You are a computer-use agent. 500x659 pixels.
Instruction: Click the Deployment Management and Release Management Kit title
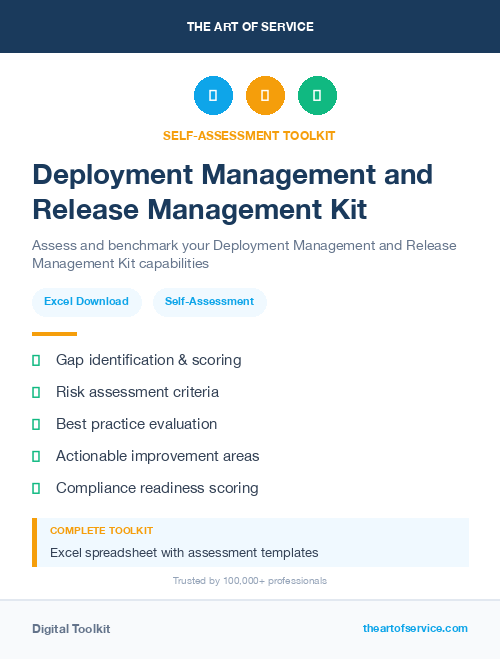coord(233,192)
